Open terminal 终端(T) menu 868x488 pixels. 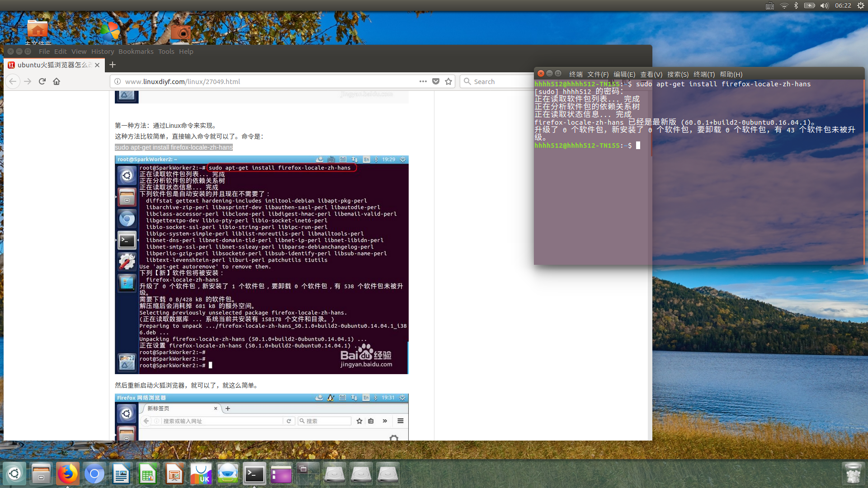(x=704, y=74)
